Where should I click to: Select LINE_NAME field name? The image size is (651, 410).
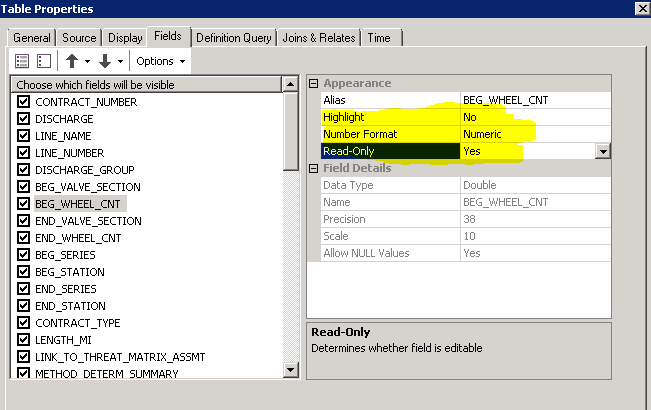point(63,136)
